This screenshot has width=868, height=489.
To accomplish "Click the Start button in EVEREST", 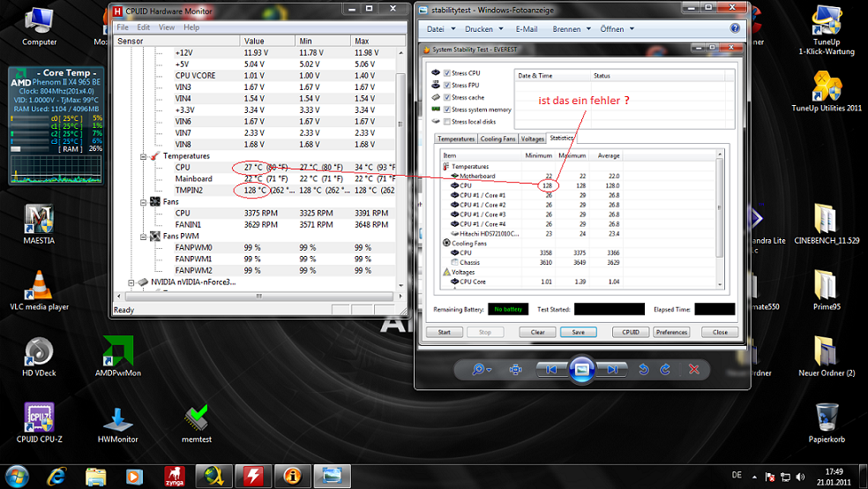I will (445, 332).
